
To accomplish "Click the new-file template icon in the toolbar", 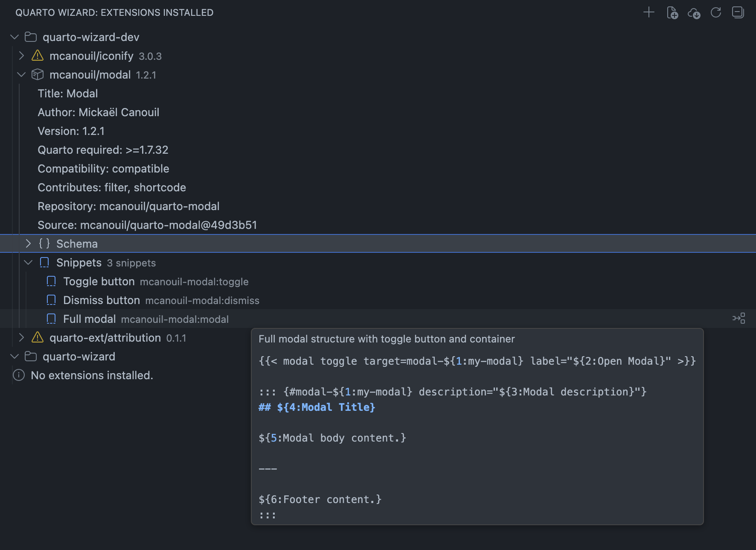I will tap(672, 13).
